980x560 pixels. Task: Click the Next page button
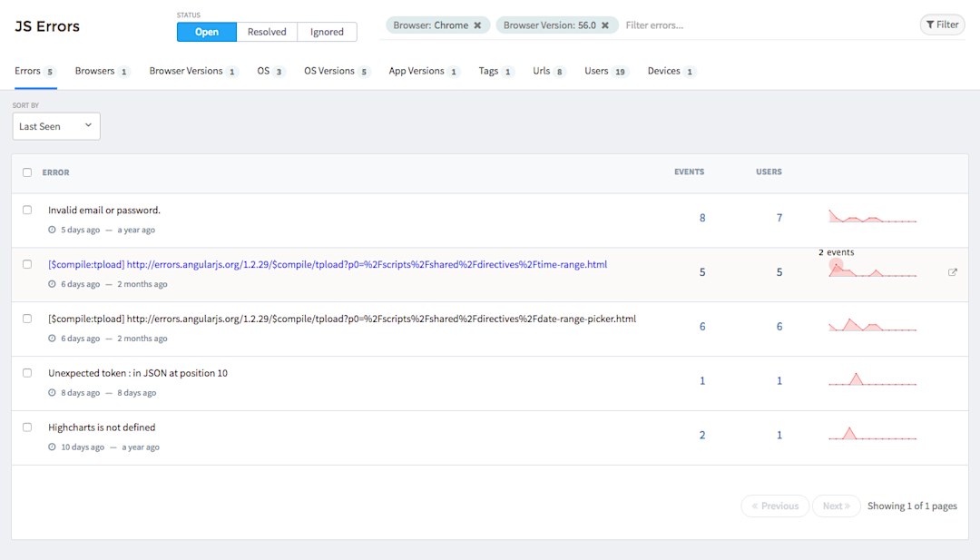click(837, 506)
